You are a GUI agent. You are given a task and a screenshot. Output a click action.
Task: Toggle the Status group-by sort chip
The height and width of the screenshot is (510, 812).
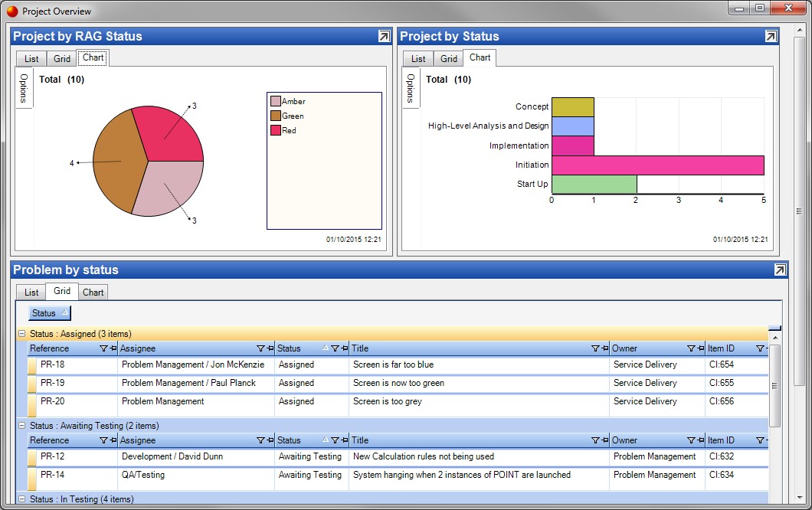50,312
